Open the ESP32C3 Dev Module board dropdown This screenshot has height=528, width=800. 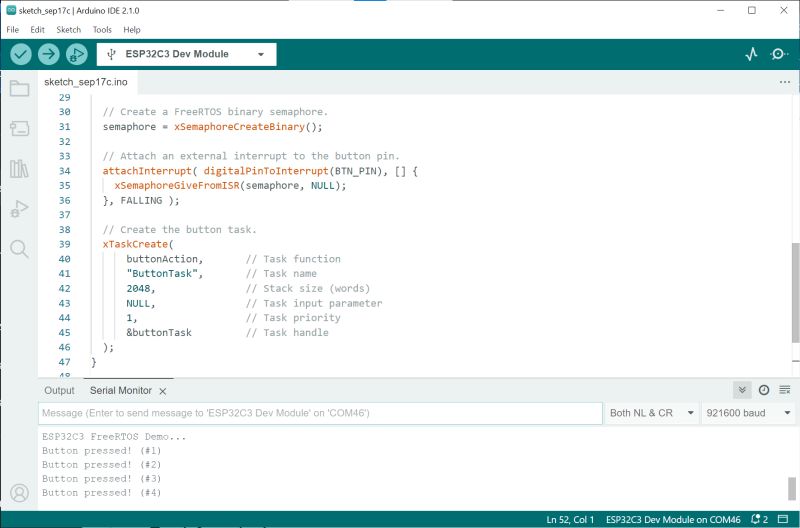point(186,54)
